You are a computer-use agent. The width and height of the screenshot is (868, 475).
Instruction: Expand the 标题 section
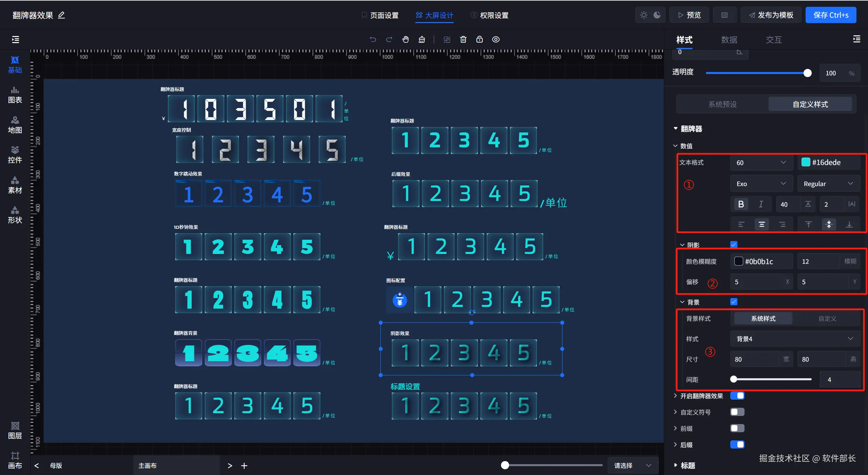pyautogui.click(x=688, y=465)
